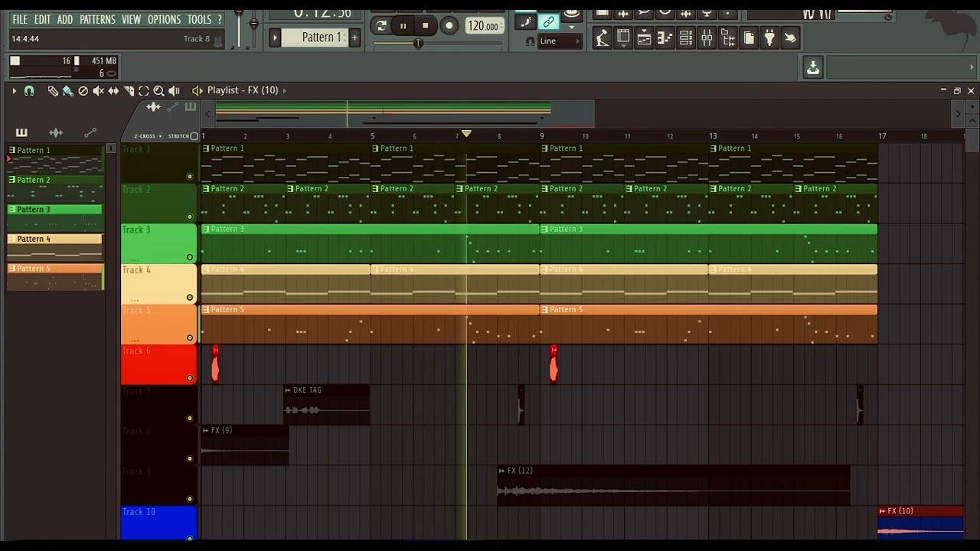This screenshot has width=980, height=551.
Task: Open the Browser folder-tree icon
Action: click(728, 37)
